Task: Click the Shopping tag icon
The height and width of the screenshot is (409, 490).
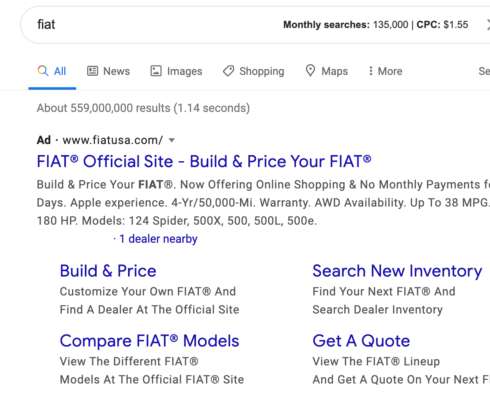Action: 228,71
